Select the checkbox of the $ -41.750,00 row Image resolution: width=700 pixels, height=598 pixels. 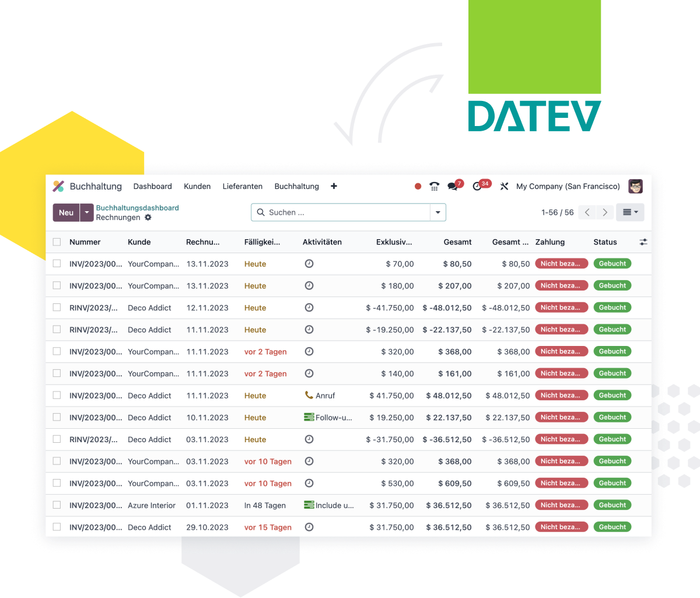(57, 307)
